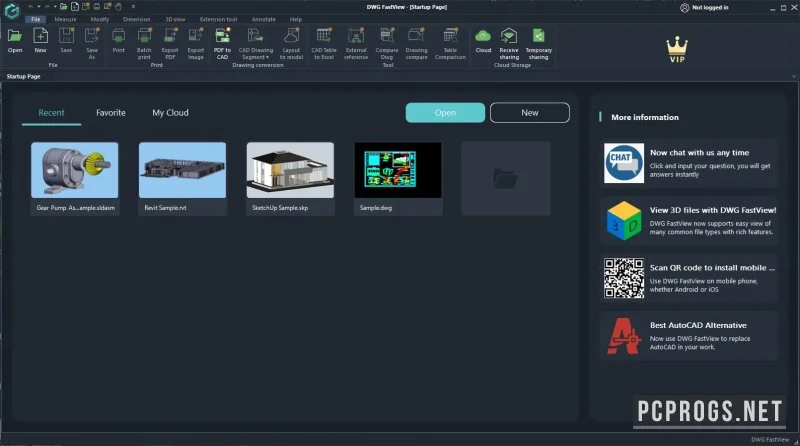Viewport: 800px width, 446px height.
Task: Click the Not logged in user icon
Action: click(x=685, y=8)
